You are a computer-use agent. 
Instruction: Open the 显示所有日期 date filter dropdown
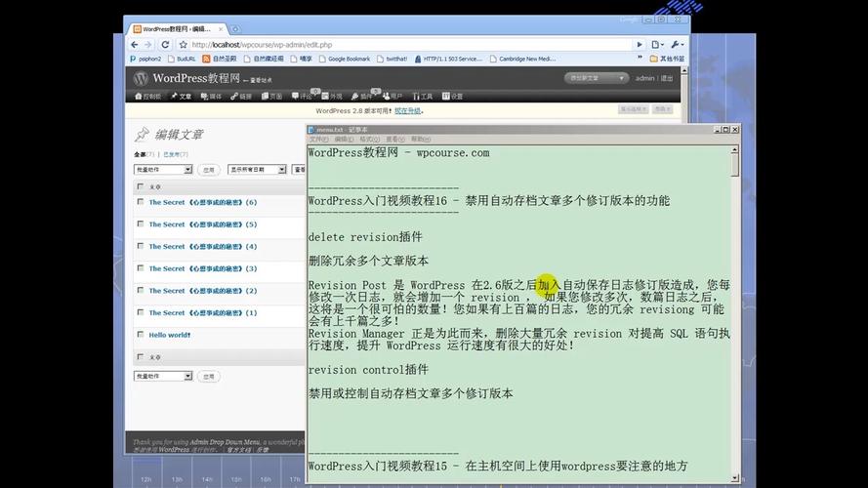click(x=257, y=169)
